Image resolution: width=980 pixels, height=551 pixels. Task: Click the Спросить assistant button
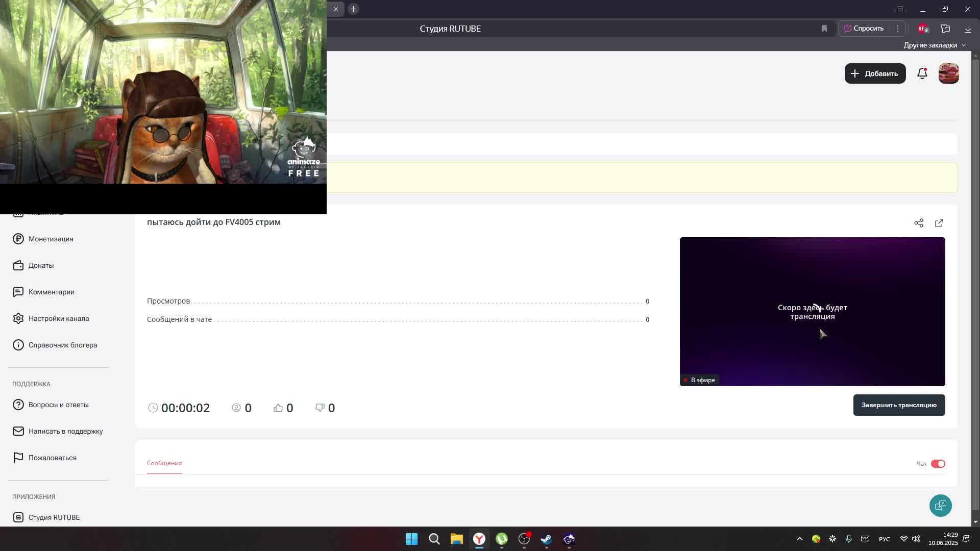[x=864, y=29]
